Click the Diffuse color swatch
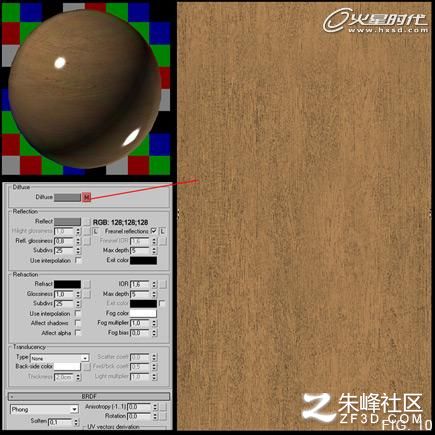The height and width of the screenshot is (435, 435). click(x=67, y=197)
